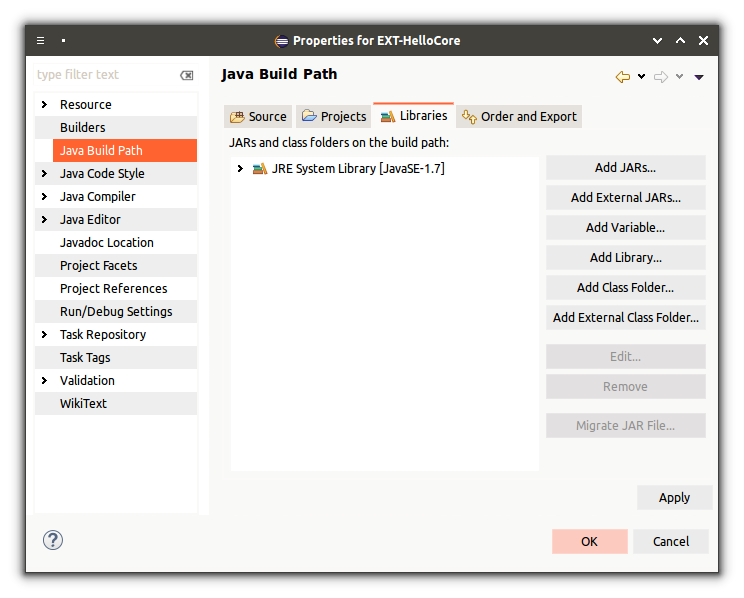
Task: Click the JRE System Library icon
Action: coord(260,169)
